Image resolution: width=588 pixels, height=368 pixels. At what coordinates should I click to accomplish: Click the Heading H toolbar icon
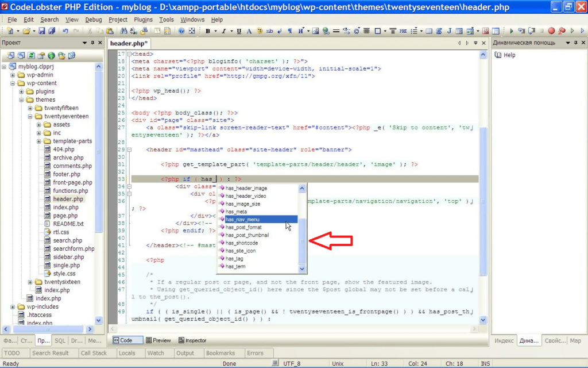pos(301,31)
